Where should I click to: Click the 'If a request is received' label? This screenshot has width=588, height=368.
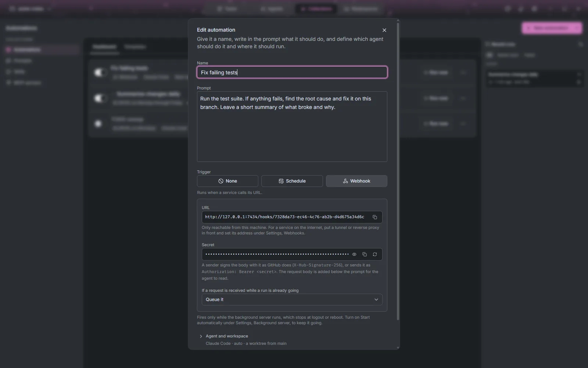(x=250, y=290)
